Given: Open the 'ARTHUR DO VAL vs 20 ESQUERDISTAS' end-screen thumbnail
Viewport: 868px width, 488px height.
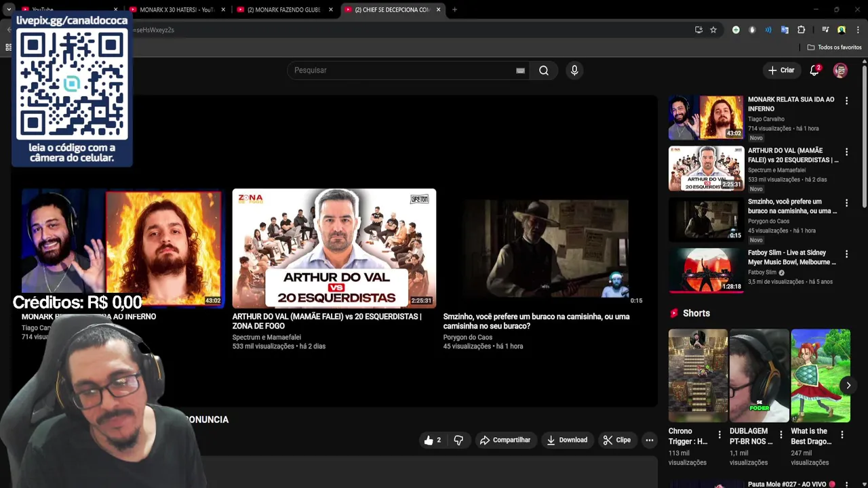Looking at the screenshot, I should point(334,248).
